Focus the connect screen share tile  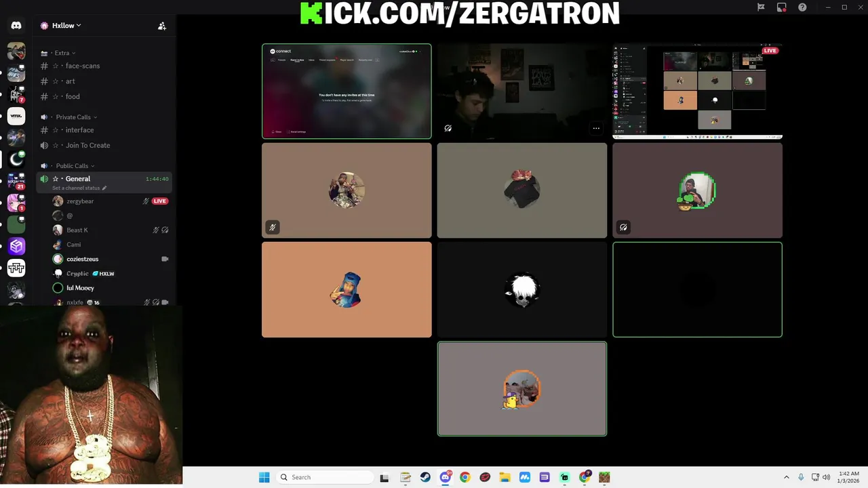347,91
